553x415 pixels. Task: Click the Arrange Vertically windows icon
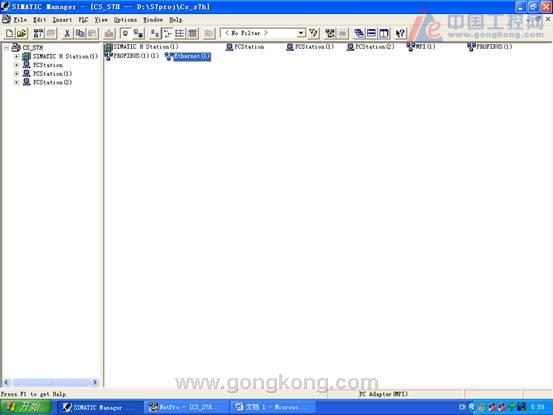[x=384, y=33]
